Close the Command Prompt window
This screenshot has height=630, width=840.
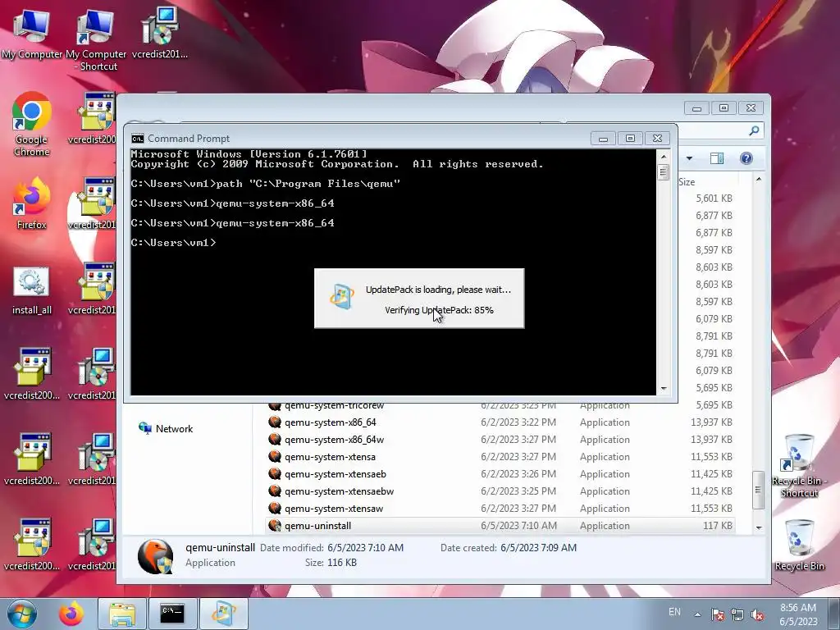click(x=657, y=139)
